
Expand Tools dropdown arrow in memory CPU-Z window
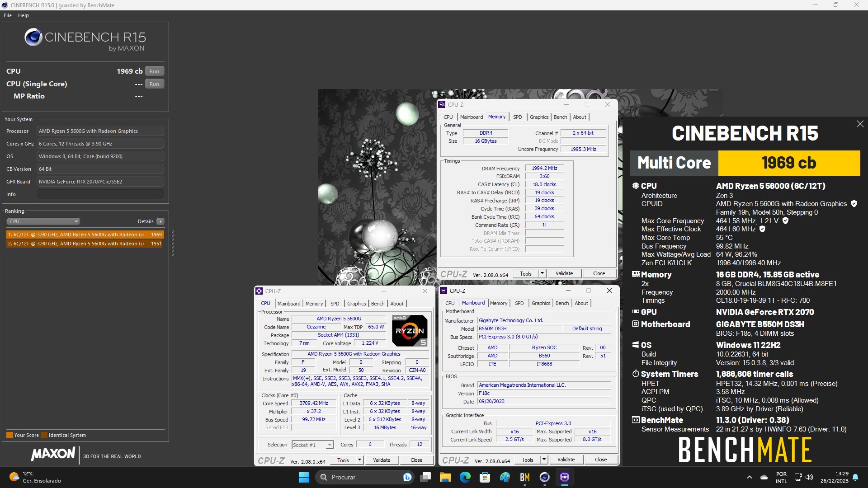[x=542, y=273]
